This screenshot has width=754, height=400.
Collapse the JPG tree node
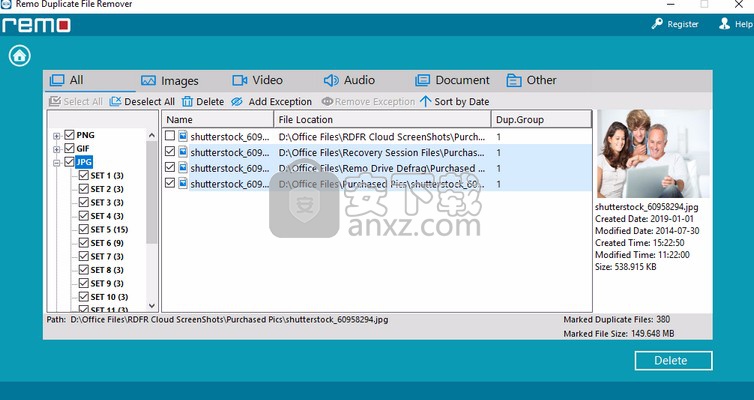[57, 163]
